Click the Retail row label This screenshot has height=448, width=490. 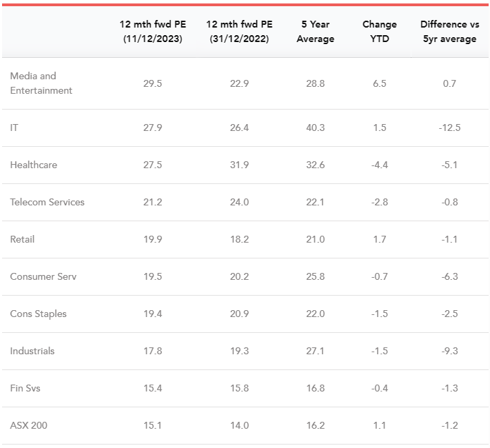pyautogui.click(x=22, y=240)
